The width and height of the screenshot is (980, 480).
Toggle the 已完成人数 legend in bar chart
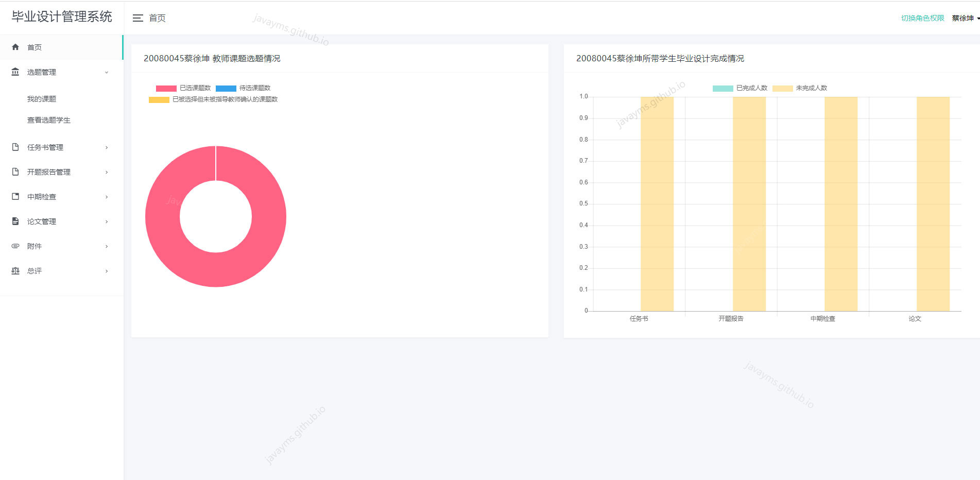(x=742, y=88)
